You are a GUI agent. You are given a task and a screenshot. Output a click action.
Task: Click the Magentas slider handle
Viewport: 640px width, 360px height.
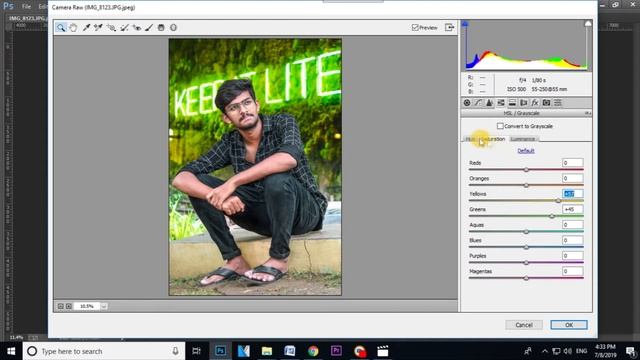526,278
